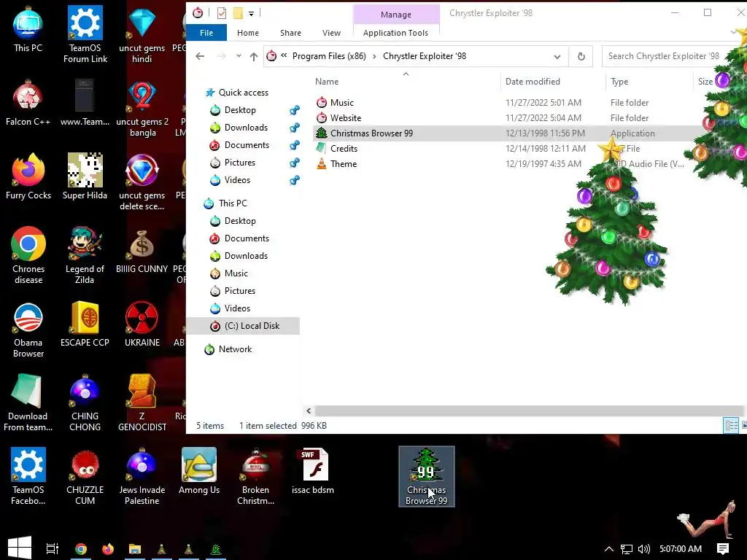Select the Broken Christmas desktop icon

tap(256, 476)
